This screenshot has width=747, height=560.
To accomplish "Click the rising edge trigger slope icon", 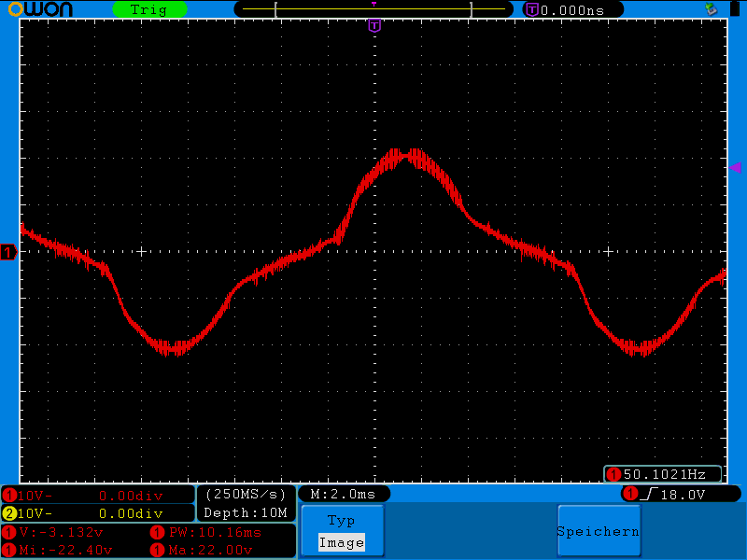I will click(x=649, y=495).
